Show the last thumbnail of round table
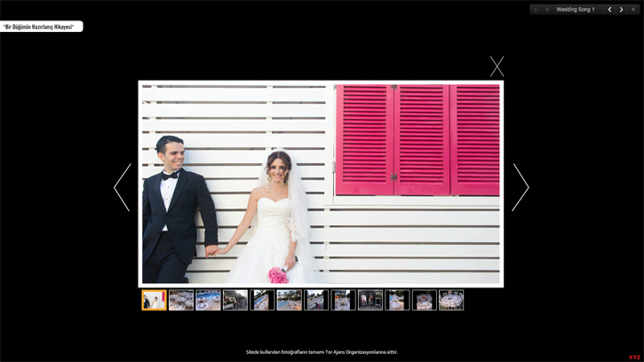This screenshot has width=644, height=362. 451,300
